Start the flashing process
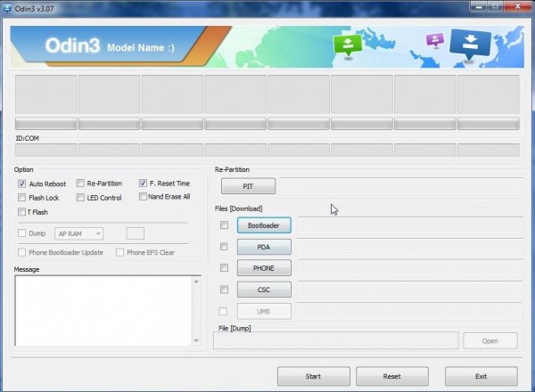 pyautogui.click(x=314, y=376)
